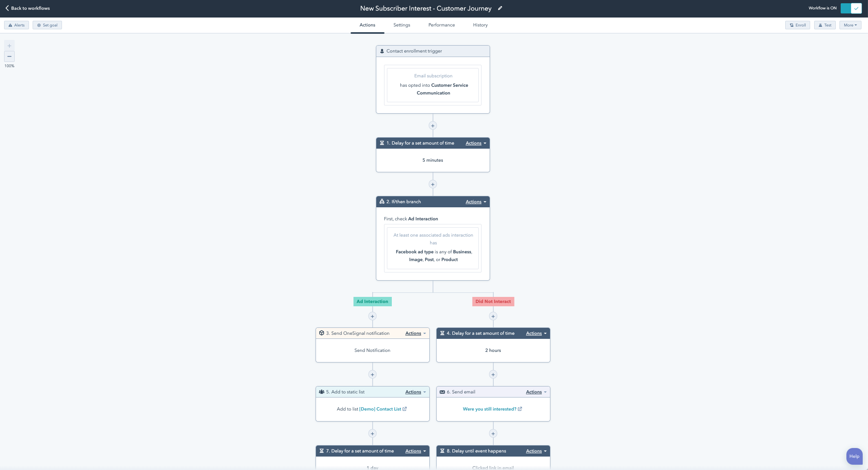Viewport: 868px width, 470px height.
Task: Click the If/then branch step icon
Action: pyautogui.click(x=382, y=202)
